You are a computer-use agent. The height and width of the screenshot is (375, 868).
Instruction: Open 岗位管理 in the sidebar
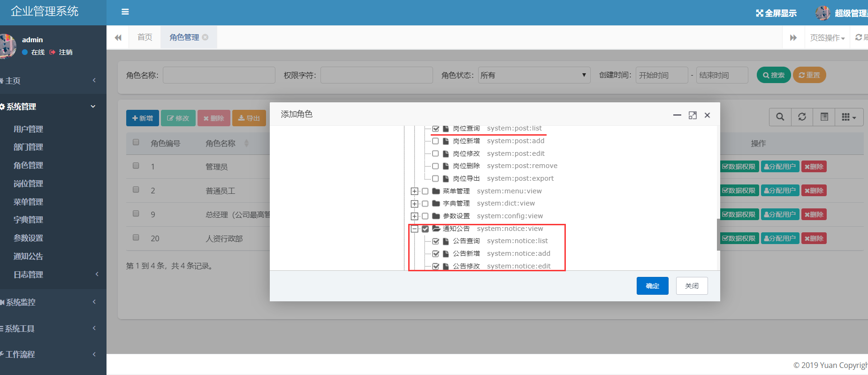28,184
